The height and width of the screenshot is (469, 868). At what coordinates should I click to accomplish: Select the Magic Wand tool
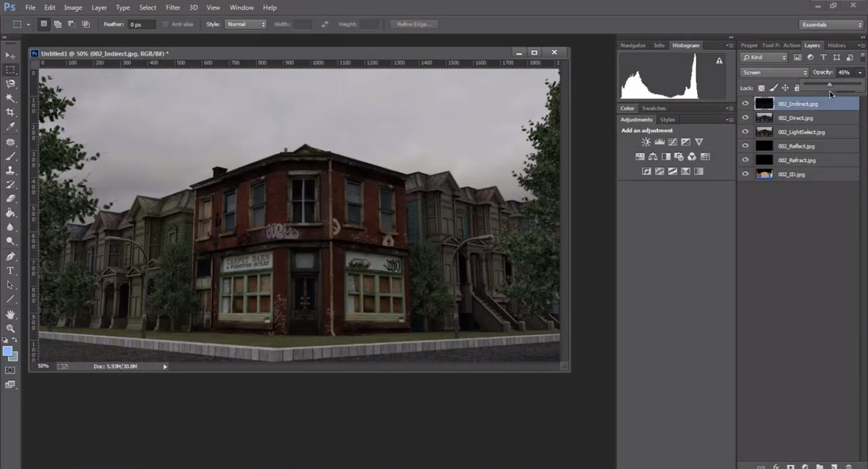10,98
